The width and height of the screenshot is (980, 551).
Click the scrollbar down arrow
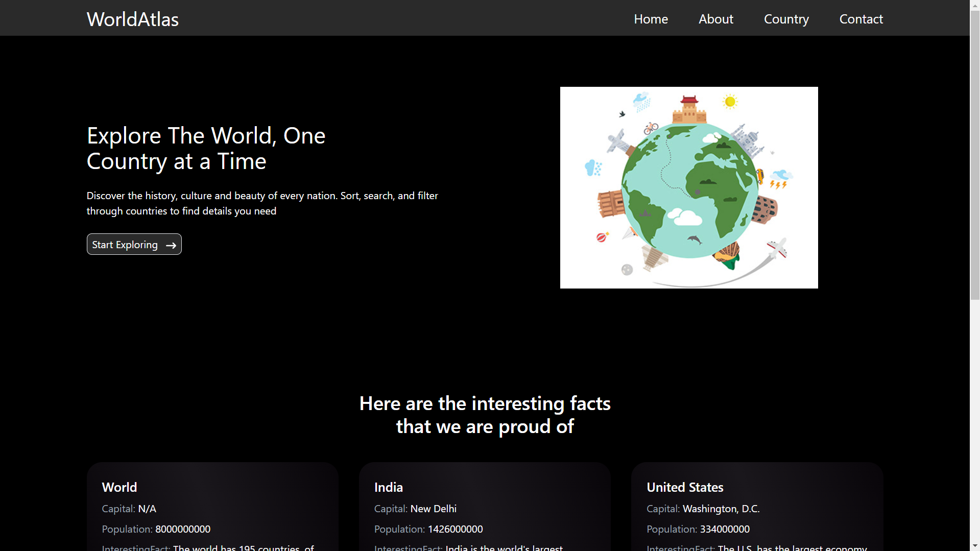(975, 546)
